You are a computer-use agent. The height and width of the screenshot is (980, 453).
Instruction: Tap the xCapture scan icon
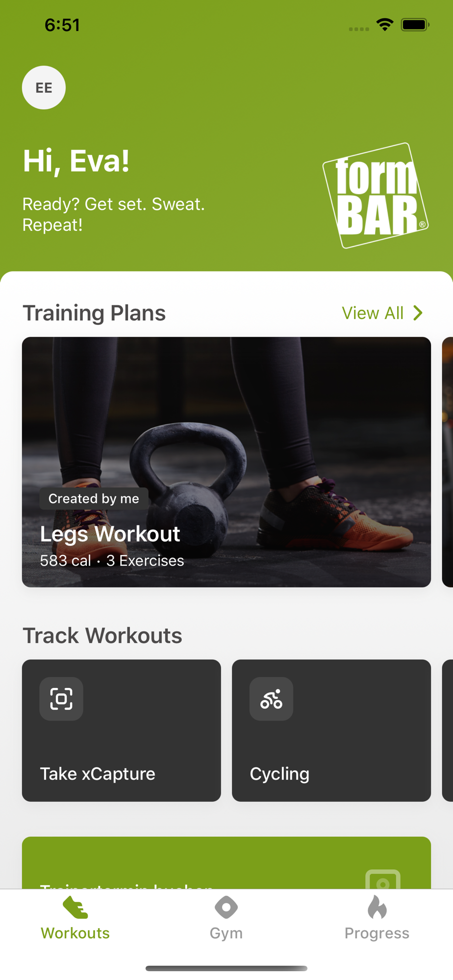[61, 699]
